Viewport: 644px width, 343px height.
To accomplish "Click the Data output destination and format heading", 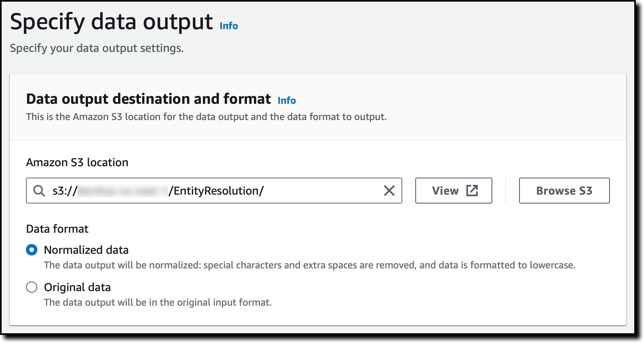I will 148,99.
